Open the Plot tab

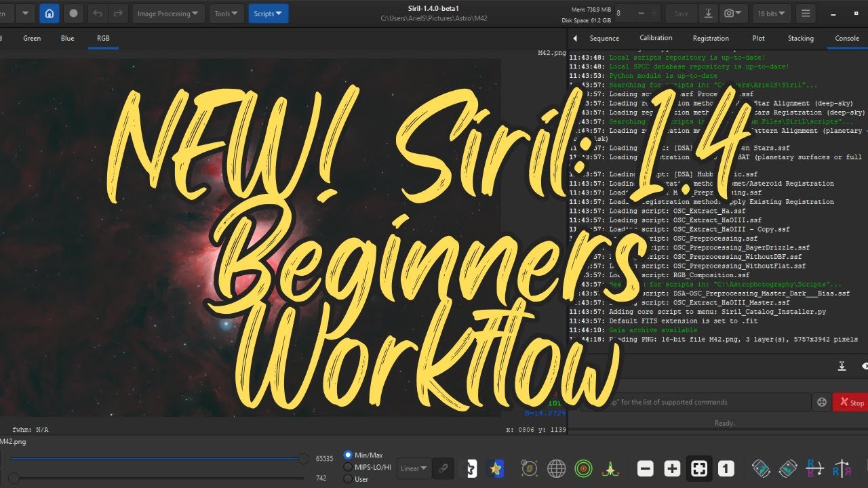[x=758, y=39]
